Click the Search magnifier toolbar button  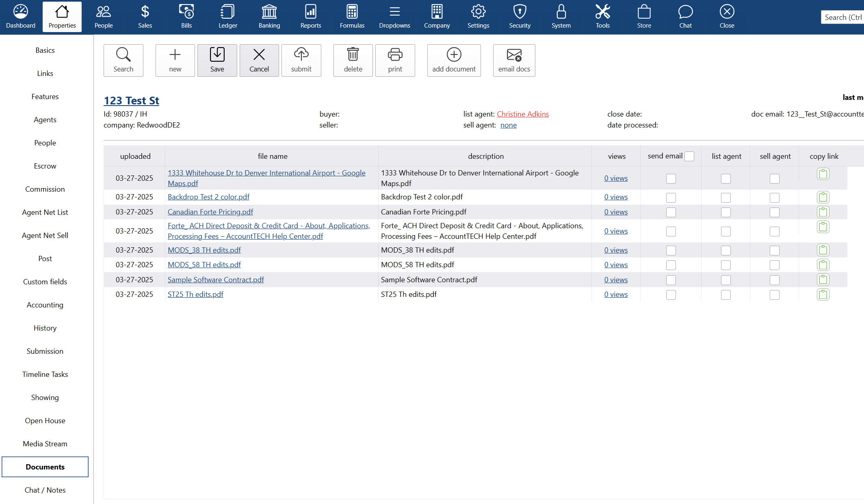(x=123, y=61)
